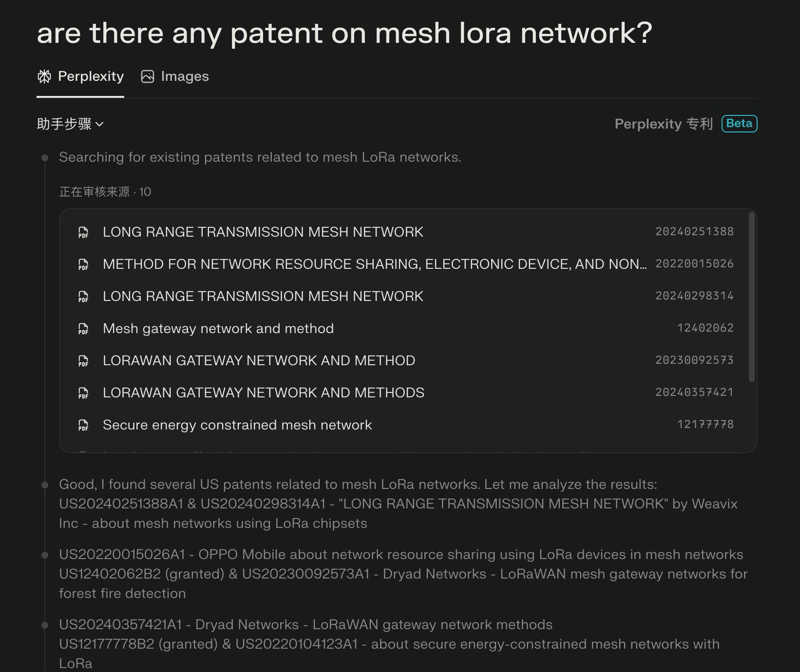This screenshot has height=672, width=800.
Task: Click the PDF icon on patent 20240298314
Action: click(x=83, y=297)
